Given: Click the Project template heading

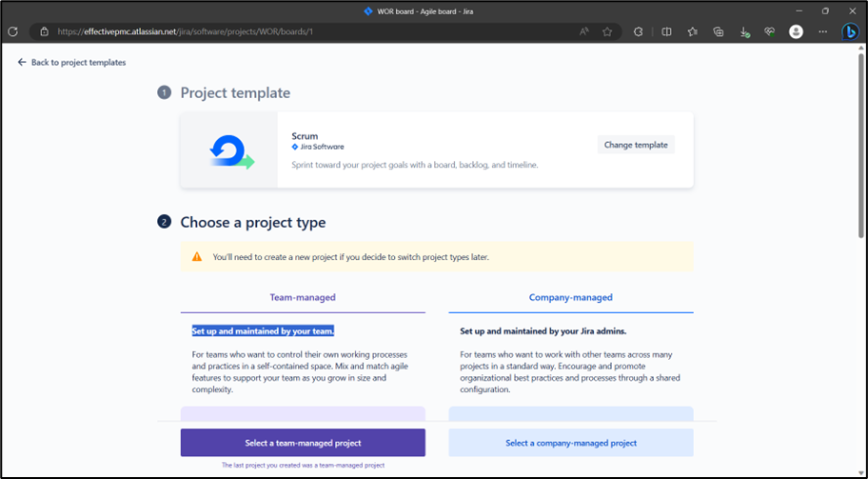Looking at the screenshot, I should 235,92.
